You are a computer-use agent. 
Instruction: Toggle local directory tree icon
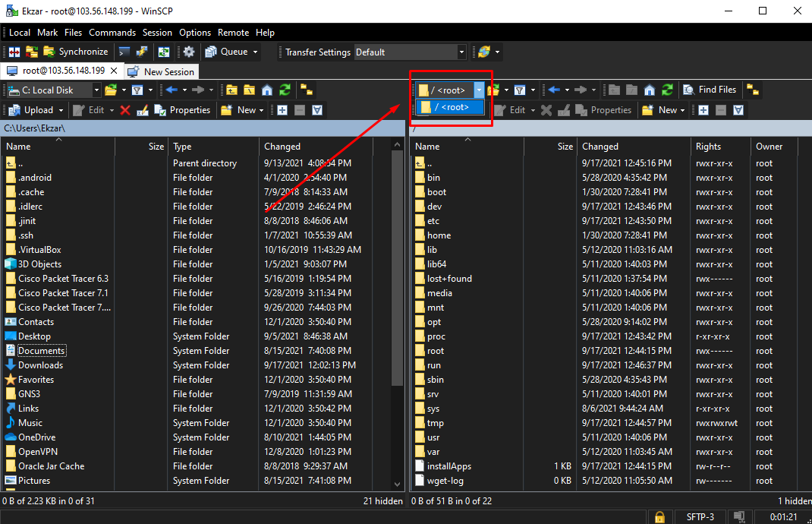tap(307, 90)
